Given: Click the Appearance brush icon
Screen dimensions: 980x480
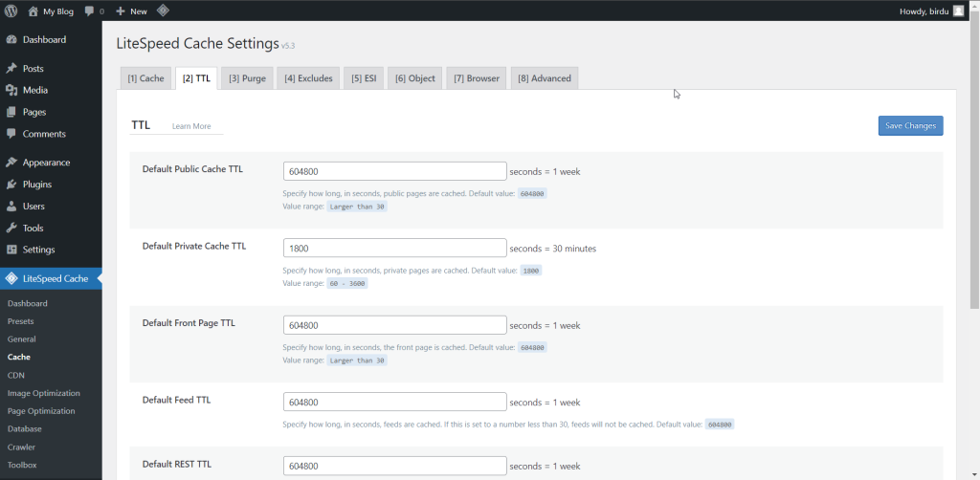Looking at the screenshot, I should [11, 163].
